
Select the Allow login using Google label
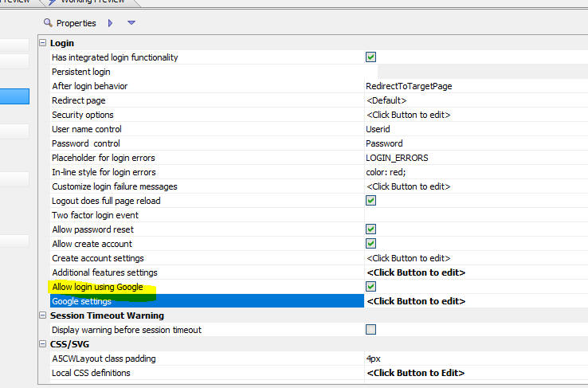(97, 287)
